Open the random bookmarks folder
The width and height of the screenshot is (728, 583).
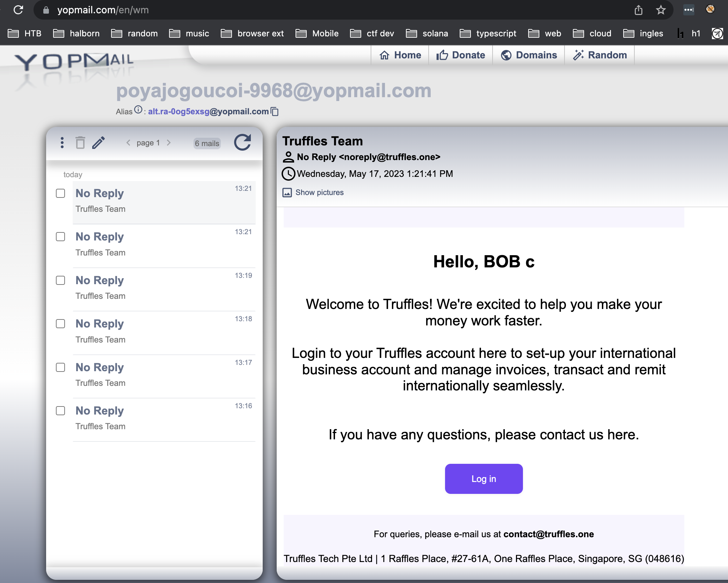pyautogui.click(x=134, y=34)
